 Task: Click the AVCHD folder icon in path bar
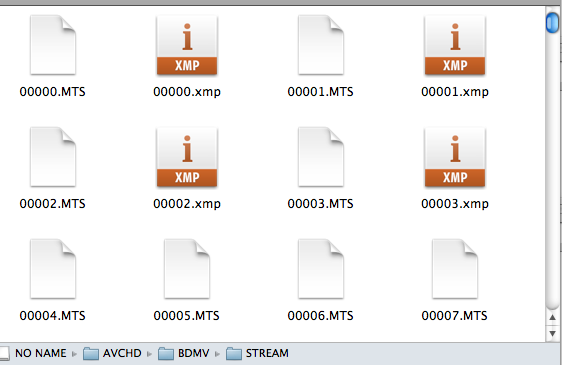(x=91, y=354)
